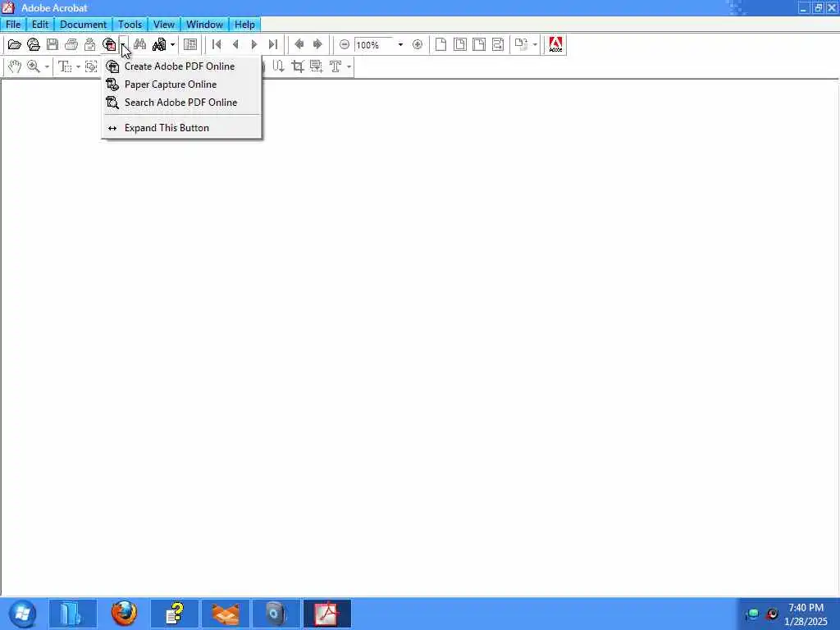
Task: Click the Zoom In plus button
Action: click(x=418, y=45)
